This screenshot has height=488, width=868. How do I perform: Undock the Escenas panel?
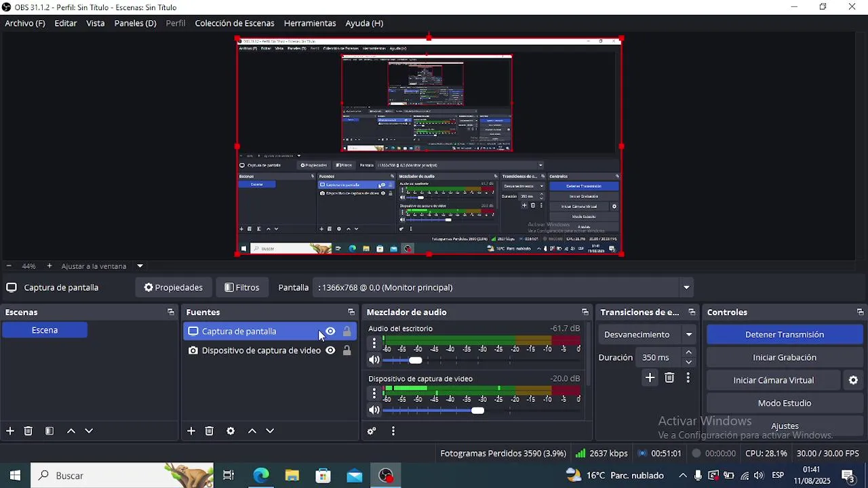click(171, 312)
